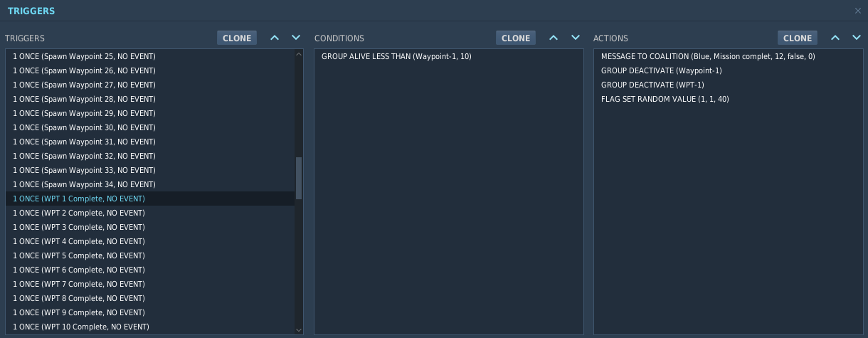Screen dimensions: 868x338
Task: Select trigger Spawn Waypoint 31
Action: (x=150, y=142)
